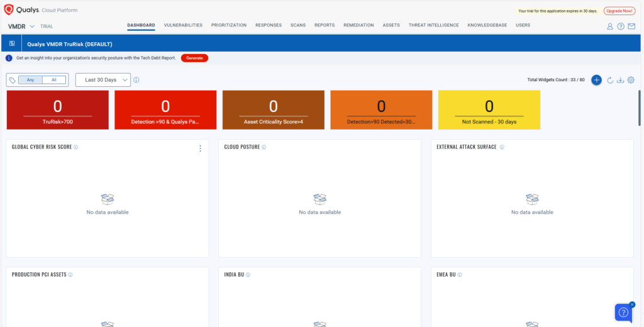
Task: Open the Responses tab
Action: 269,26
